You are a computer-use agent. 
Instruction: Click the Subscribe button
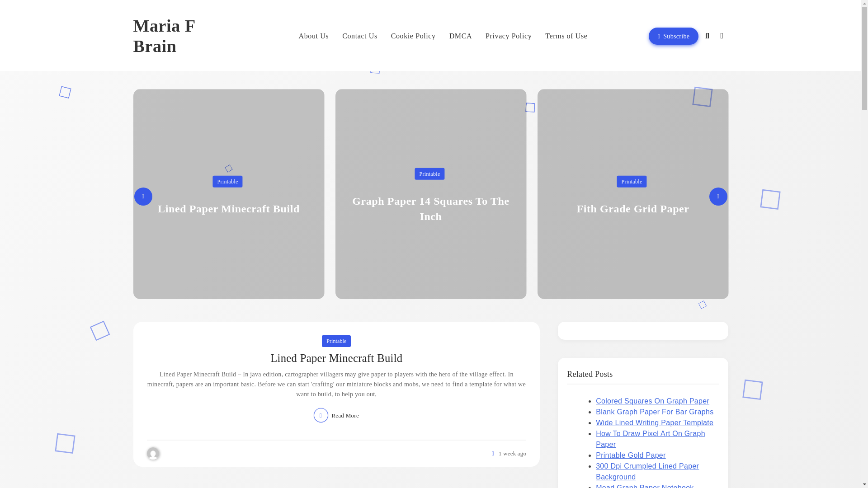673,36
